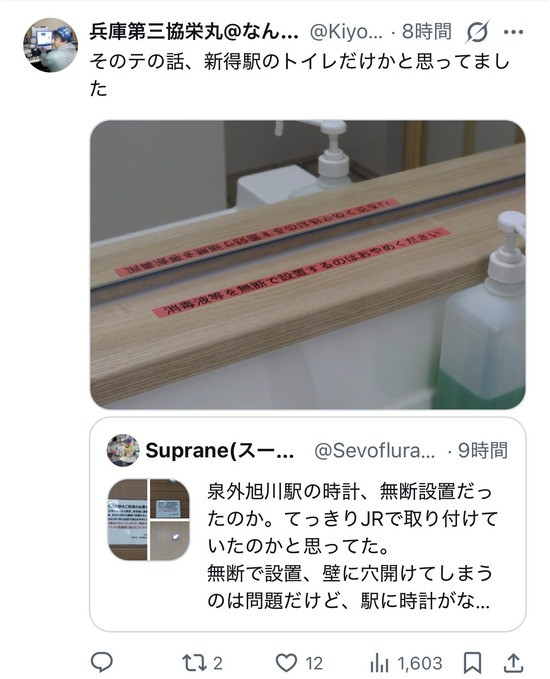The width and height of the screenshot is (550, 679).
Task: Open the 8時間 timestamp
Action: pos(427,32)
